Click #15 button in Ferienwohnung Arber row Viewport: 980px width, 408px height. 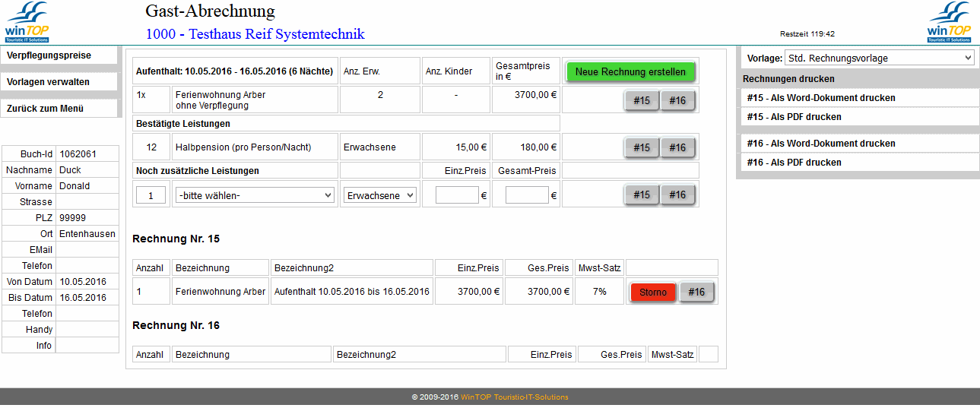point(642,101)
